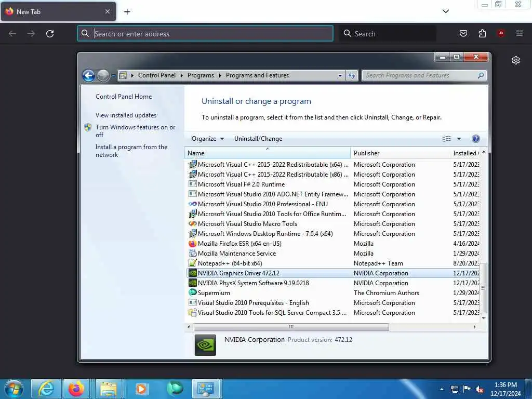
Task: Click the muted volume tray icon
Action: pyautogui.click(x=480, y=390)
